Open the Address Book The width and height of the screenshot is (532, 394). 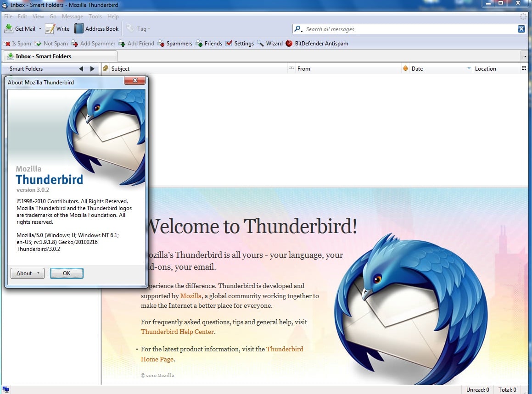pyautogui.click(x=97, y=29)
